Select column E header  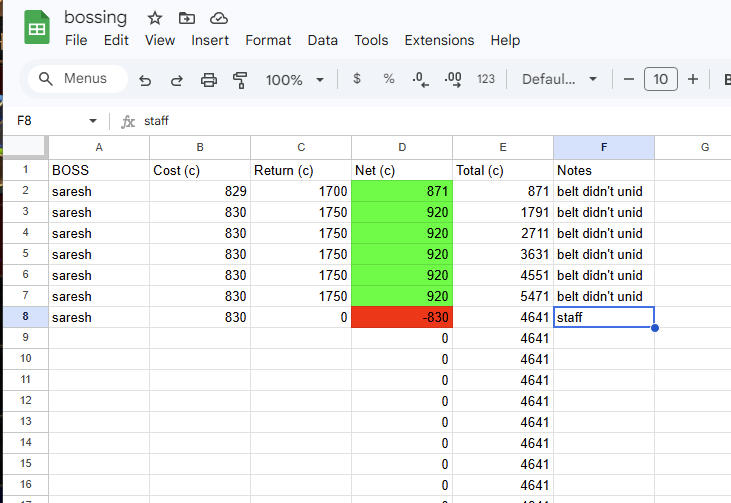[x=503, y=147]
